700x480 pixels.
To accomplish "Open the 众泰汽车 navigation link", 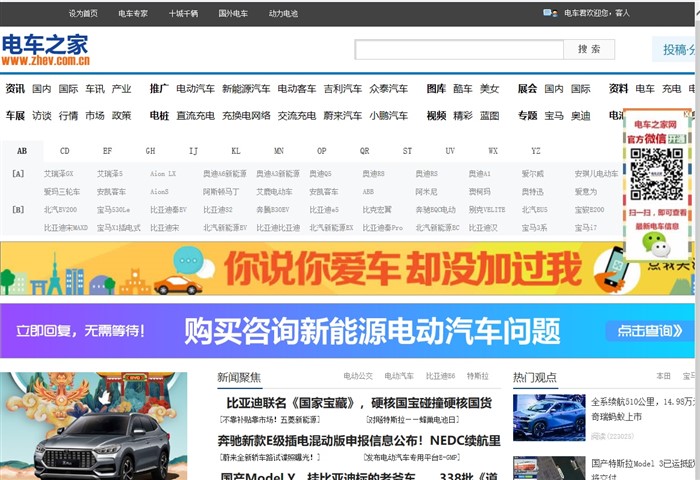I will (x=388, y=89).
